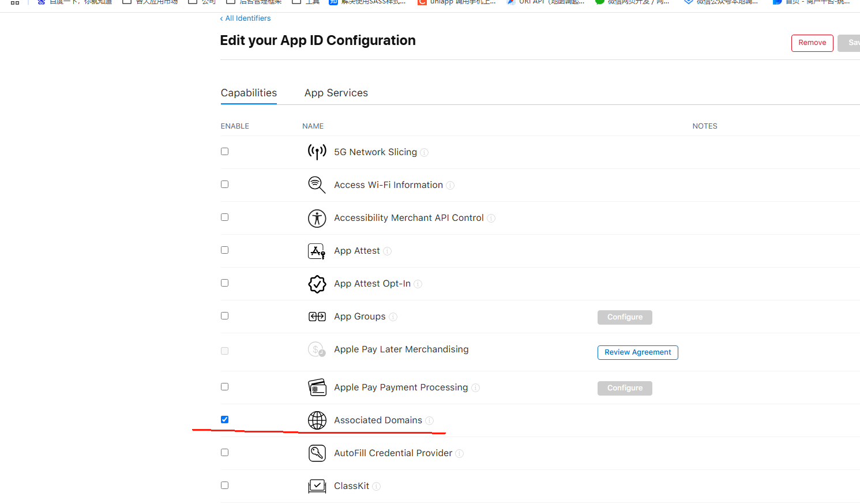The width and height of the screenshot is (860, 504).
Task: Click the Save button at top right
Action: (x=850, y=43)
